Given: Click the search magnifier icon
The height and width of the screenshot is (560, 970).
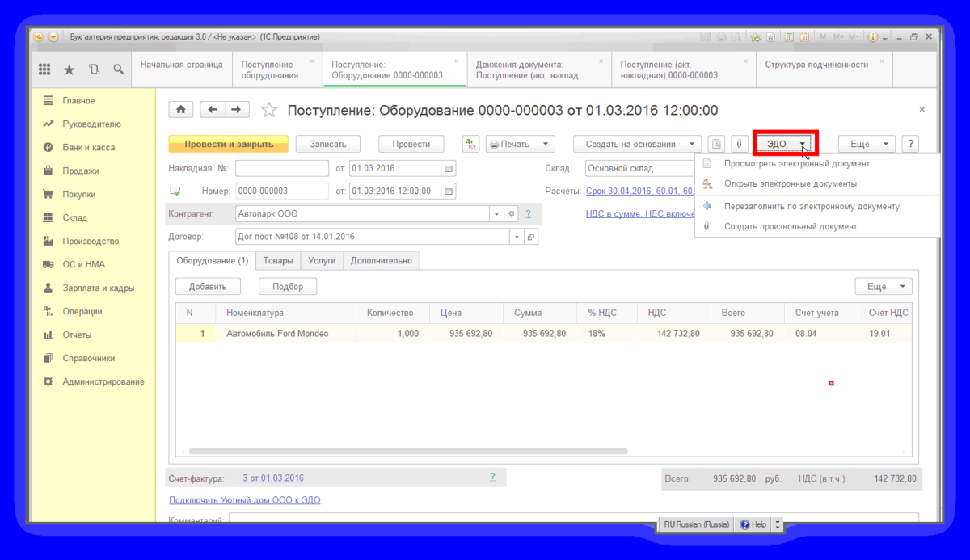Looking at the screenshot, I should pos(119,70).
